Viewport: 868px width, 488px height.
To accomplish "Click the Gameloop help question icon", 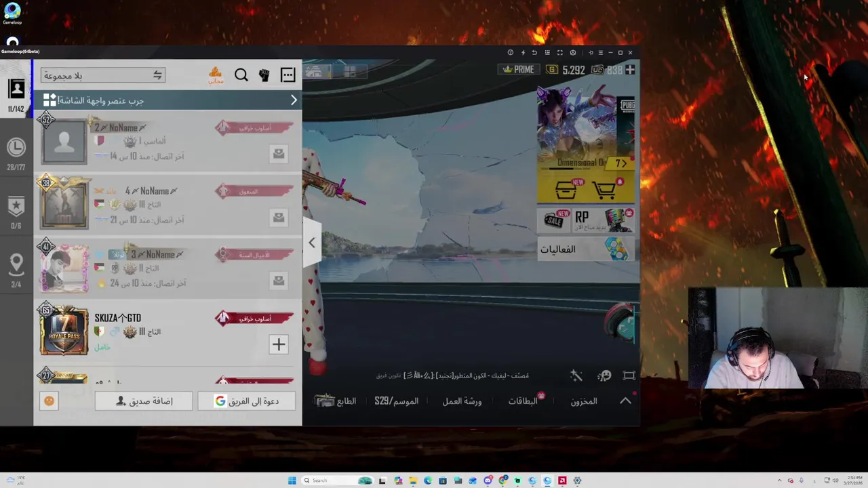I will pyautogui.click(x=511, y=53).
